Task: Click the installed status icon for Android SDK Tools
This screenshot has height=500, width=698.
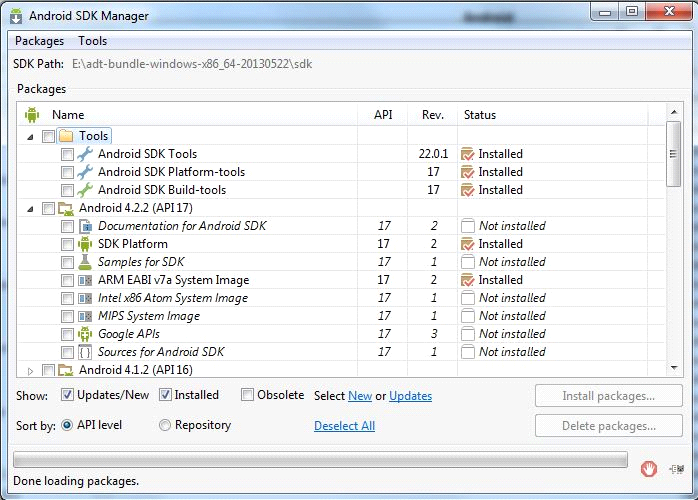Action: point(467,154)
